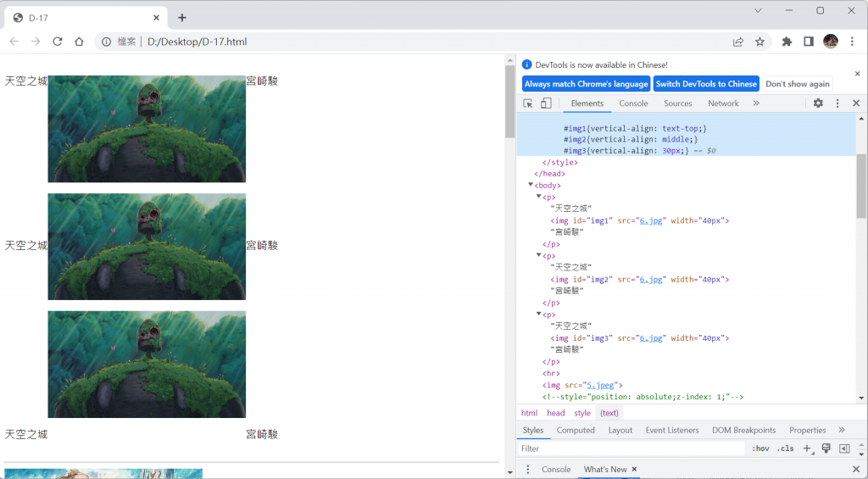Switch to the Sources tab
The image size is (868, 479).
point(677,103)
